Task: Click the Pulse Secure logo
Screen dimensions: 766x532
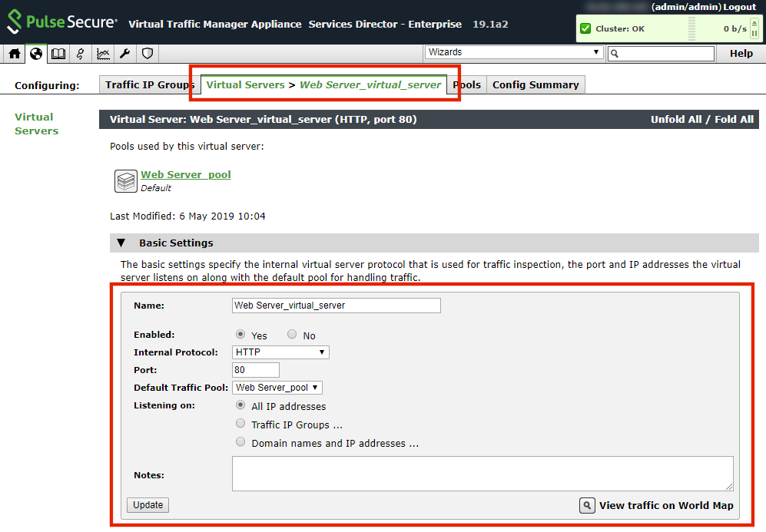Action: tap(62, 22)
